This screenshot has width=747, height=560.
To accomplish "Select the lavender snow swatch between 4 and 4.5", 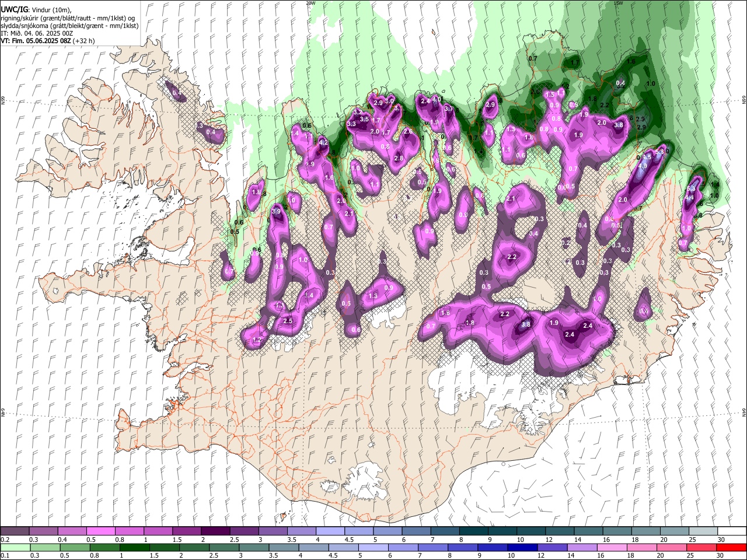I will [x=330, y=531].
